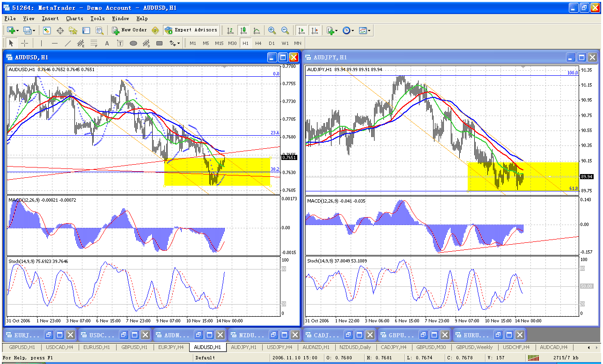Viewport: 603px width, 364px height.
Task: Toggle Chart Shift from right border
Action: click(x=315, y=30)
